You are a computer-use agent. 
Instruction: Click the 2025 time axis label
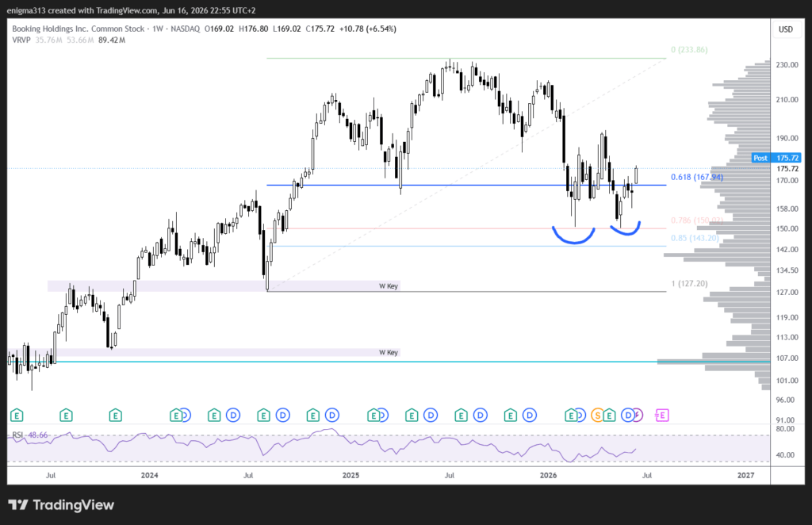click(350, 475)
